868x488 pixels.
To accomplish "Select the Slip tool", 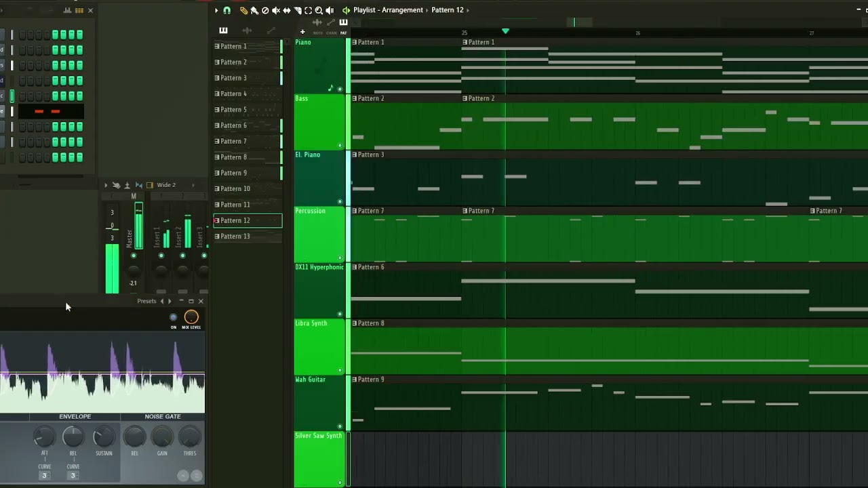I will 287,10.
